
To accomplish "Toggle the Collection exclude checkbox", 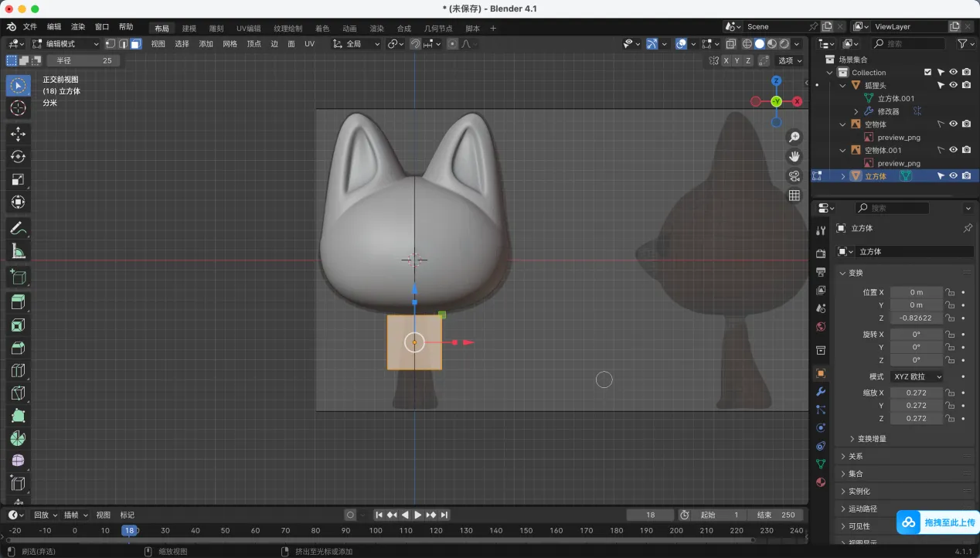I will coord(927,73).
